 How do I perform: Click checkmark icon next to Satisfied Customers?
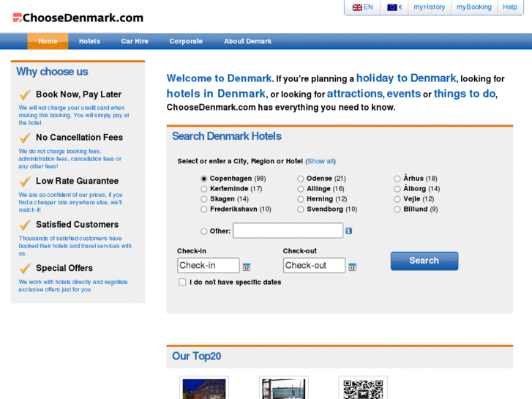coord(25,225)
